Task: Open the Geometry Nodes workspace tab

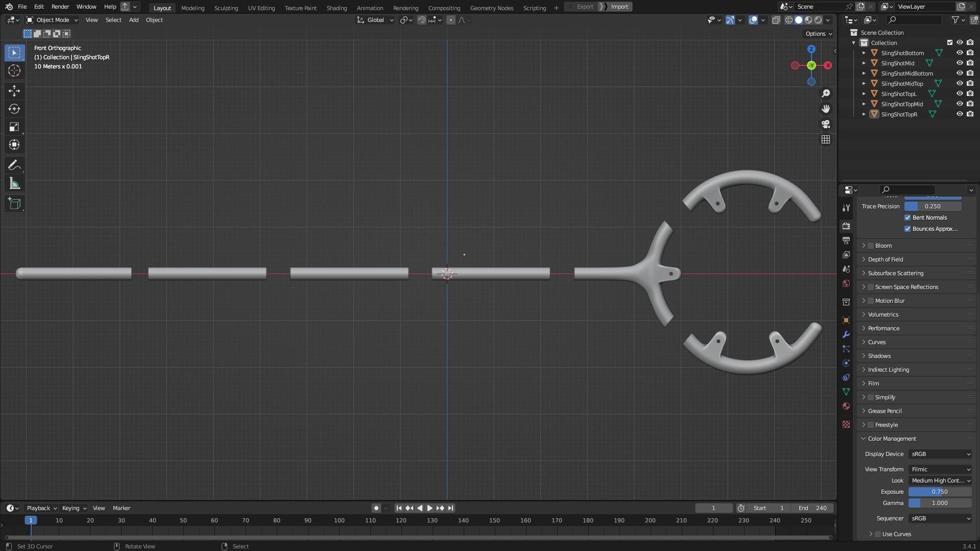Action: (492, 8)
